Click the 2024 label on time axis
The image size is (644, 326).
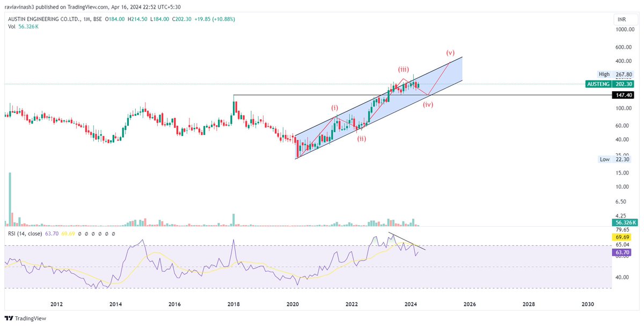pyautogui.click(x=411, y=304)
